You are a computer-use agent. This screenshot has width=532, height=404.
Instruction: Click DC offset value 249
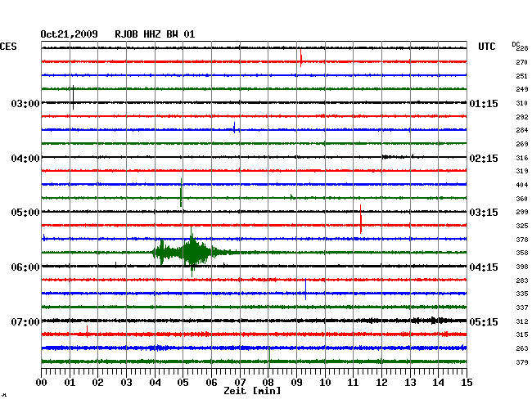click(522, 89)
